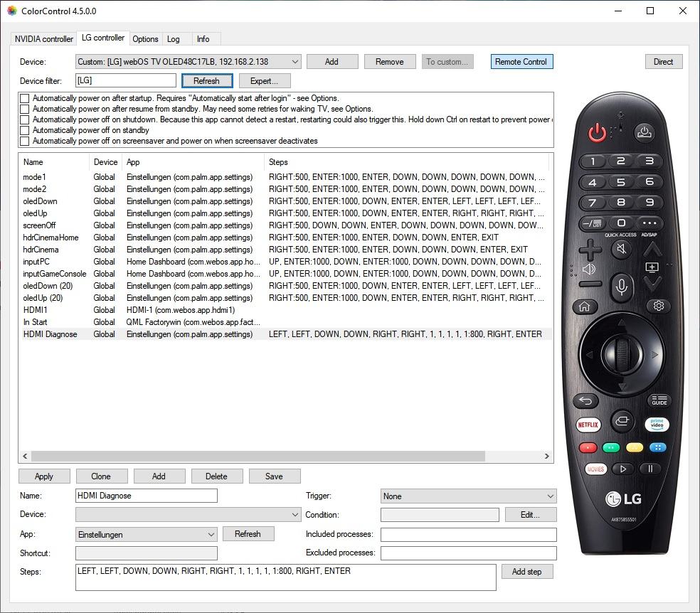Click the prime video button on remote
Screen dimensions: 700x613
[x=657, y=424]
